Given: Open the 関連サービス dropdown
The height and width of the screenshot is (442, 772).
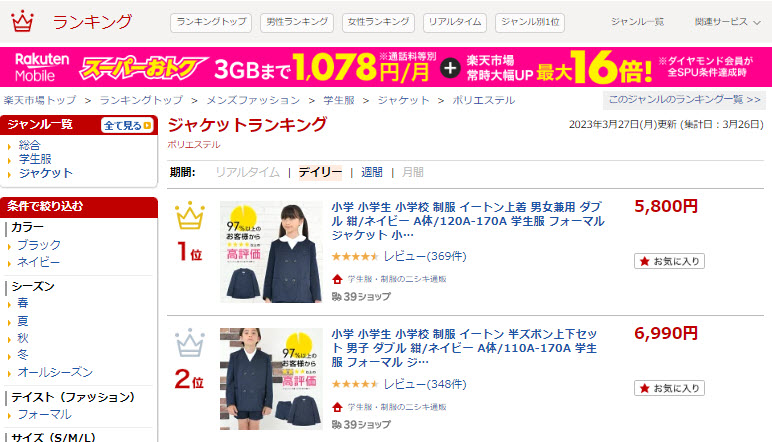Looking at the screenshot, I should coord(727,22).
